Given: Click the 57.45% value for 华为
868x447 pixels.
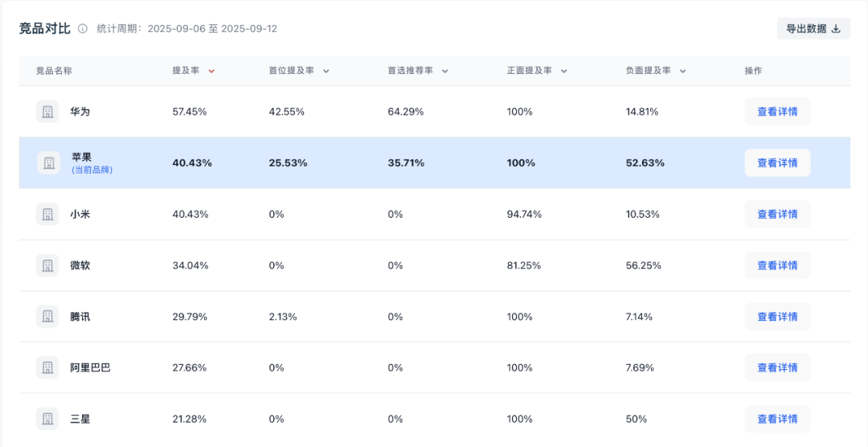Looking at the screenshot, I should pos(190,112).
